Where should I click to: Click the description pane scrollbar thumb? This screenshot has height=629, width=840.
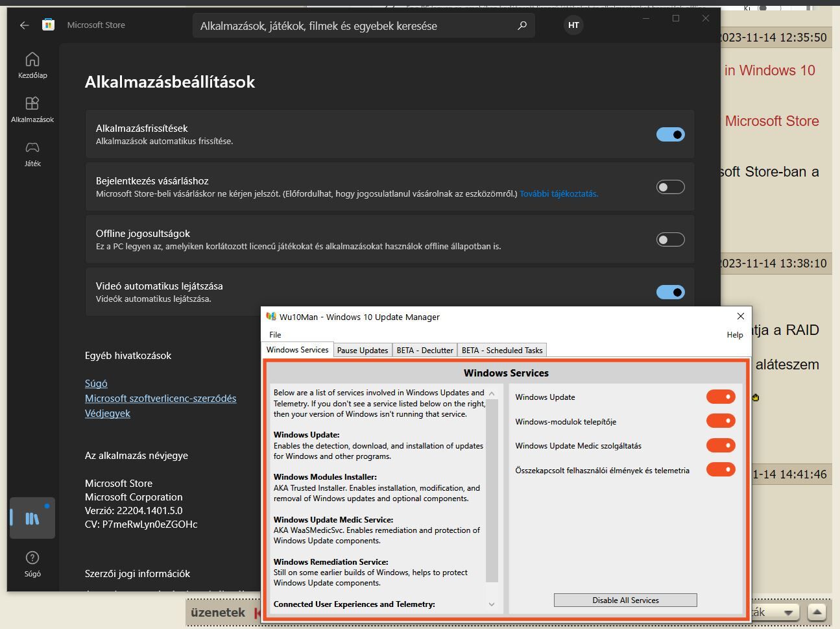(x=492, y=491)
